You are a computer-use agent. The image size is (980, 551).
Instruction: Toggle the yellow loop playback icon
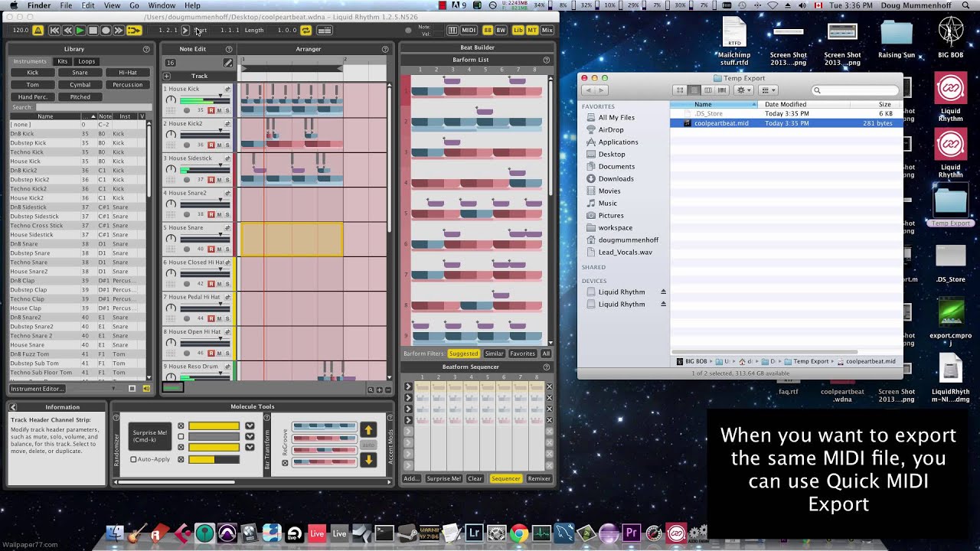point(134,31)
